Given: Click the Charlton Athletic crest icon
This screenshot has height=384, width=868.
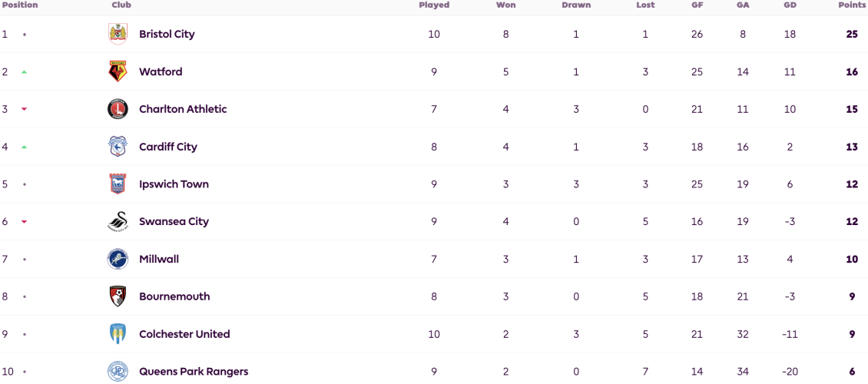Looking at the screenshot, I should click(118, 109).
